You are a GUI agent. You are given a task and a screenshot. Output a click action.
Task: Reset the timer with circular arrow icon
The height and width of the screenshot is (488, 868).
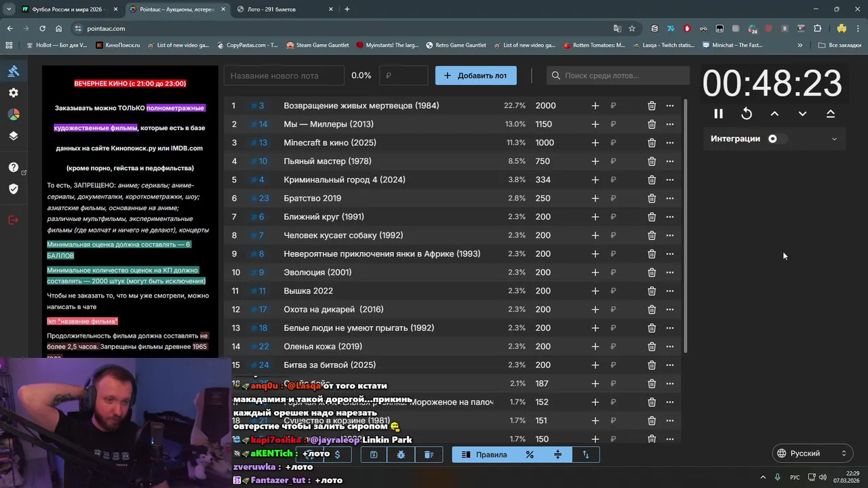(747, 114)
